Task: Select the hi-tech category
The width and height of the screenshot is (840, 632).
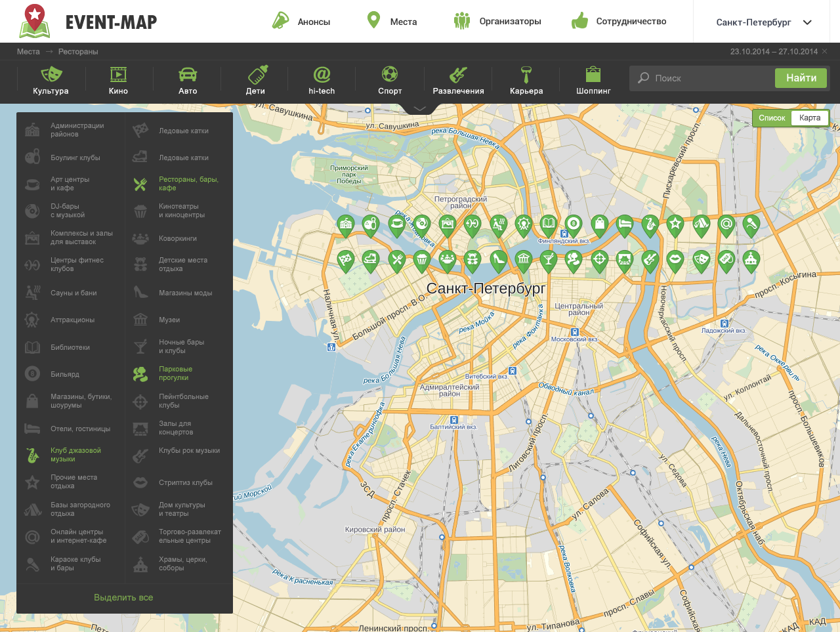Action: pos(322,80)
